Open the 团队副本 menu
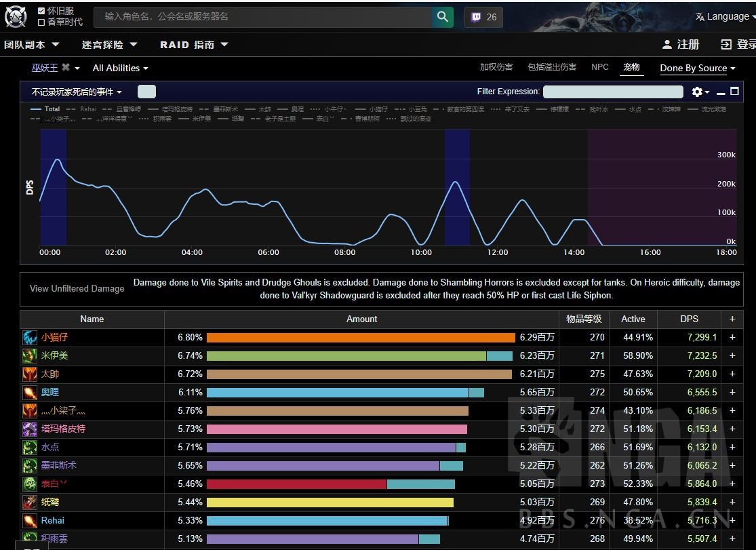 pos(32,45)
